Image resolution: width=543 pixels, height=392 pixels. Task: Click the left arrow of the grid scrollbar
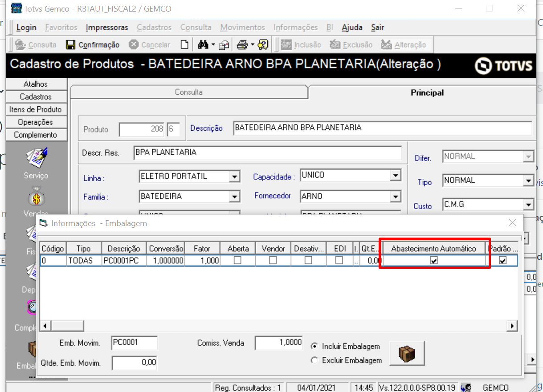[x=45, y=326]
